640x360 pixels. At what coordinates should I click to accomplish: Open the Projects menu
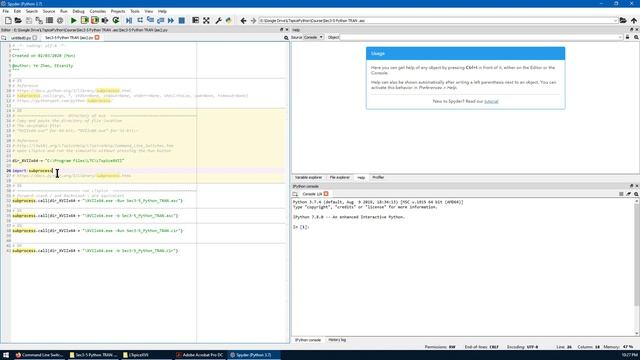[118, 11]
